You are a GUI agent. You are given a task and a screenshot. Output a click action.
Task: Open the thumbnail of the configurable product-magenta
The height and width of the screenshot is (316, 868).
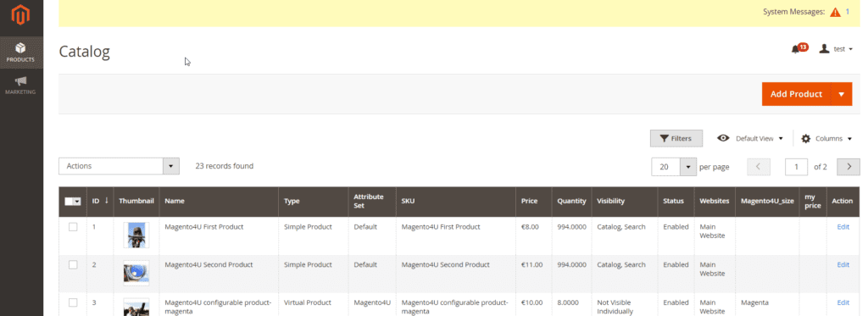point(136,307)
